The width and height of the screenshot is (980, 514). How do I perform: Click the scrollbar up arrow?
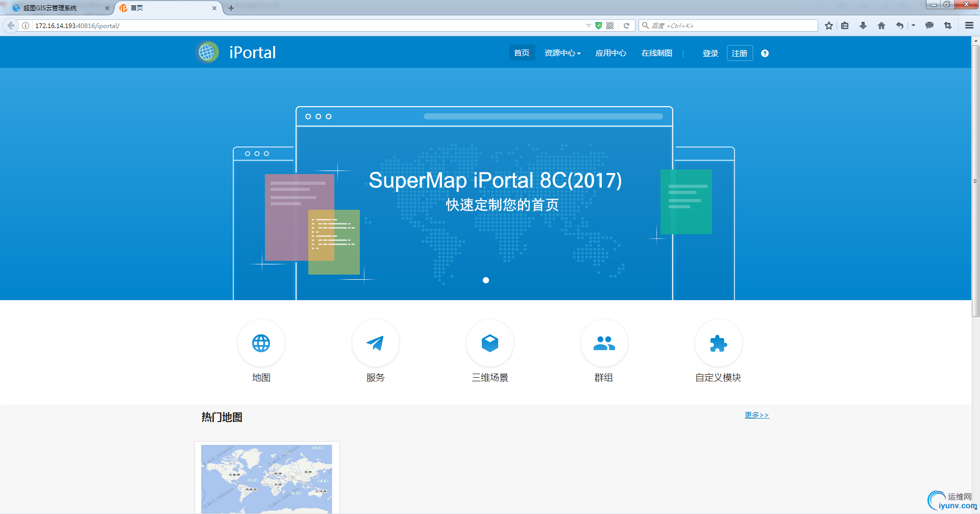(975, 40)
